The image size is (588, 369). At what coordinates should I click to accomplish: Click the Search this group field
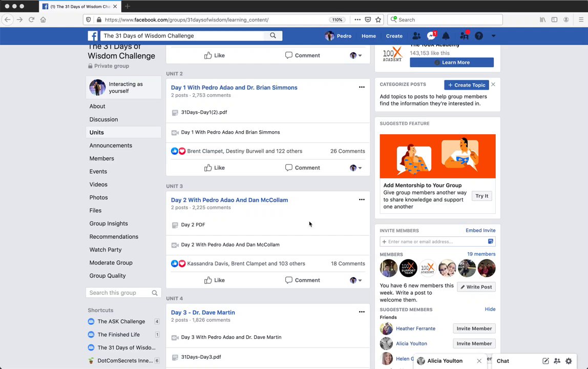(123, 293)
